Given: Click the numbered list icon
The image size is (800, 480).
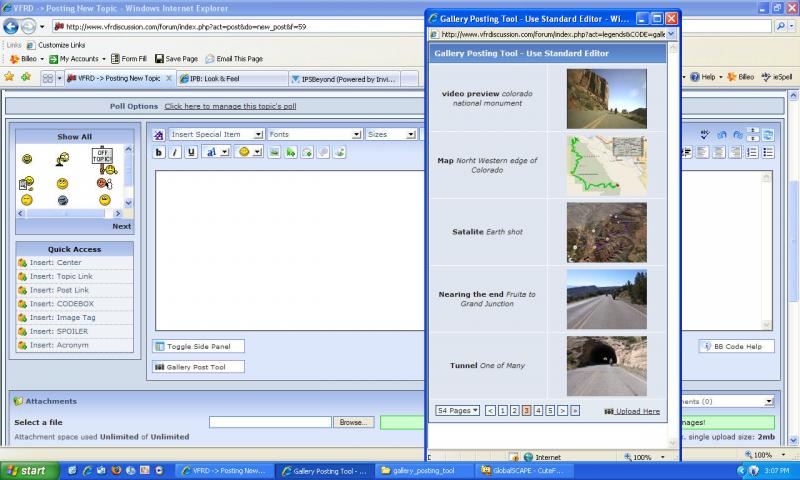Looking at the screenshot, I should point(752,153).
